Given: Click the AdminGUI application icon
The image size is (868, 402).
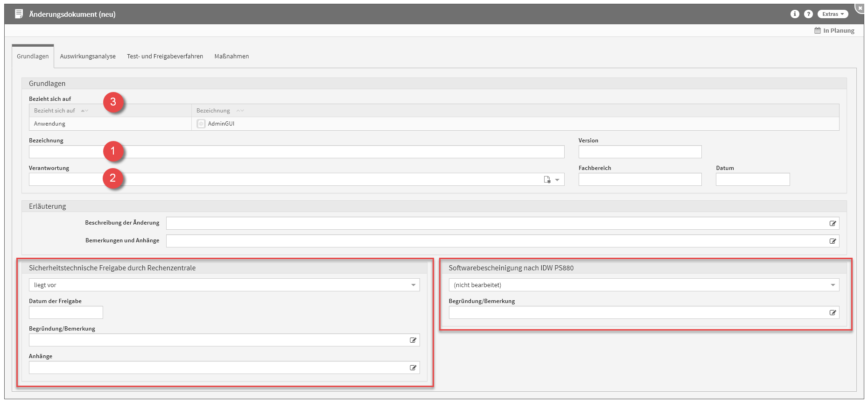Looking at the screenshot, I should (201, 124).
